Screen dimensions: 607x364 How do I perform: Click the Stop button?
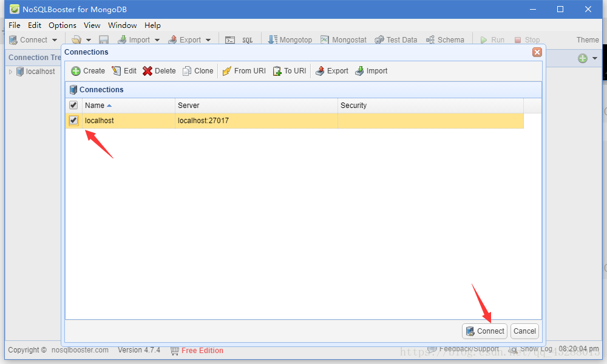pos(527,40)
